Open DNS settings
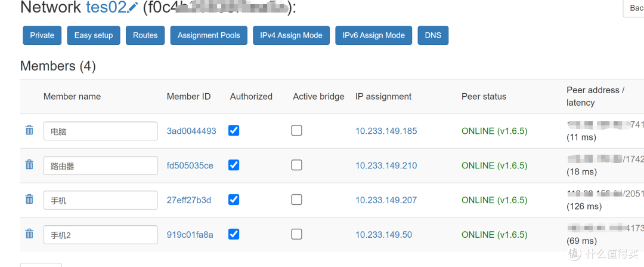 coord(433,35)
